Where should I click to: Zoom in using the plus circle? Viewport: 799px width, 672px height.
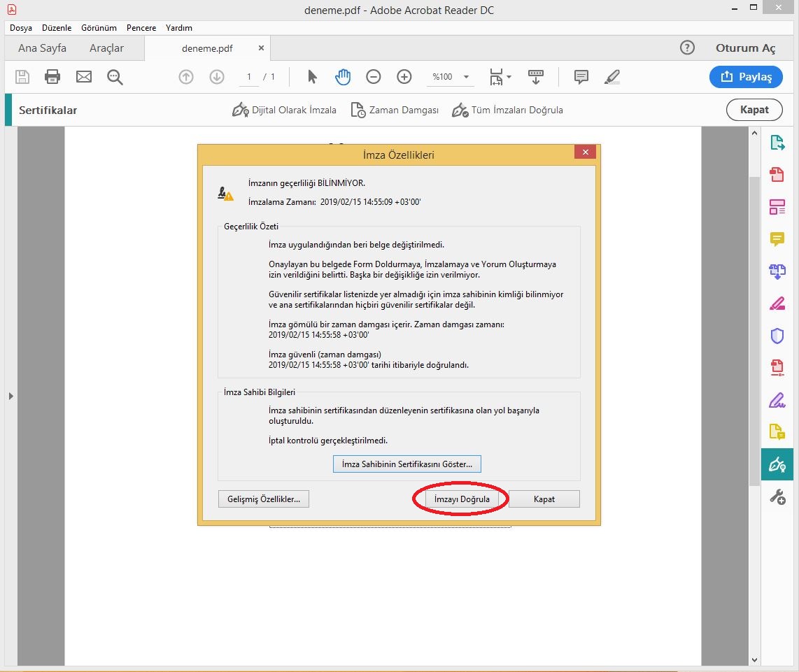point(404,77)
